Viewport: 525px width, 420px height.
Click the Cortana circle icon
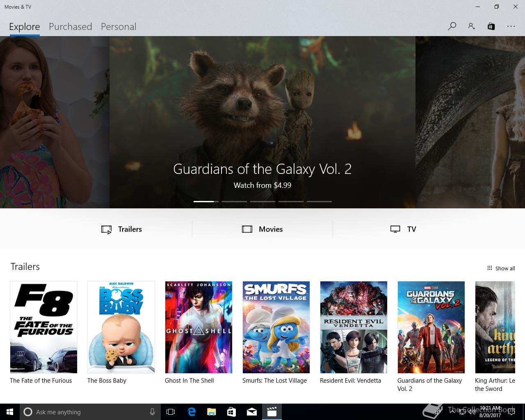(27, 412)
